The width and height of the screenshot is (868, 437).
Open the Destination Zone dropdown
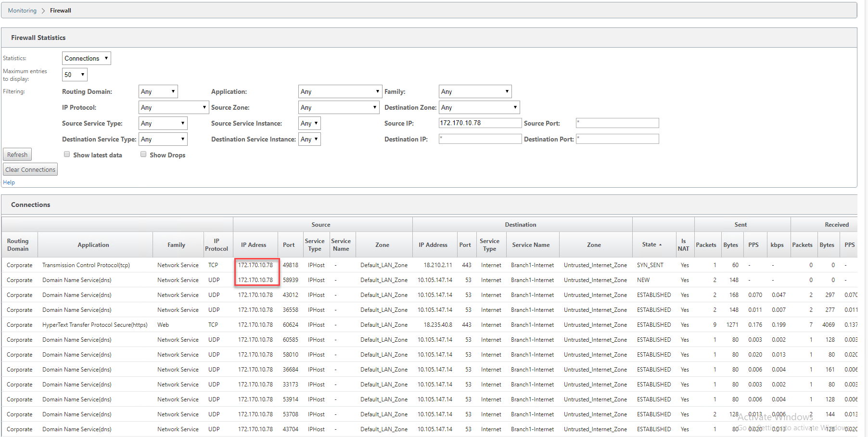[x=480, y=107]
